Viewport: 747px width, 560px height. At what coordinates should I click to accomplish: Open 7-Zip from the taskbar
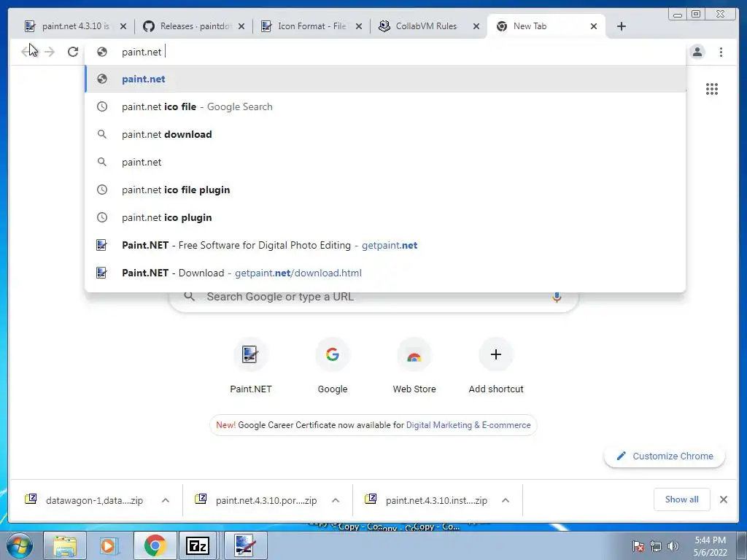[199, 545]
